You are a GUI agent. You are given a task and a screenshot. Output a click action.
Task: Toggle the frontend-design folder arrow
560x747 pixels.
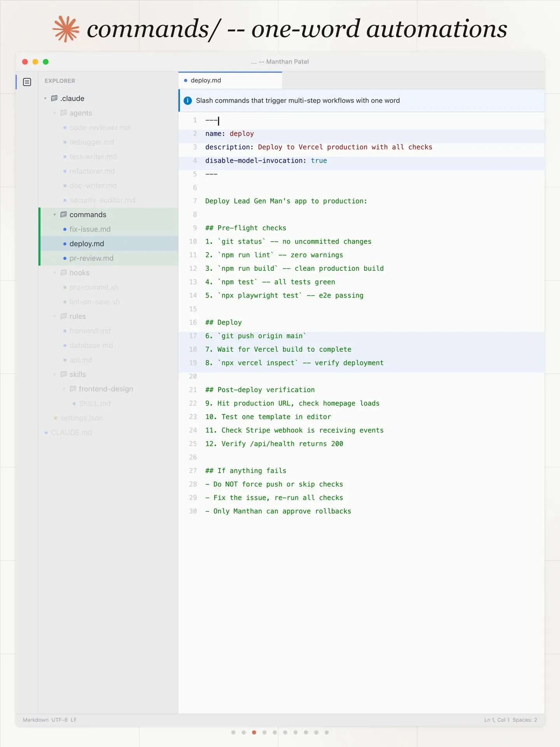[x=64, y=389]
